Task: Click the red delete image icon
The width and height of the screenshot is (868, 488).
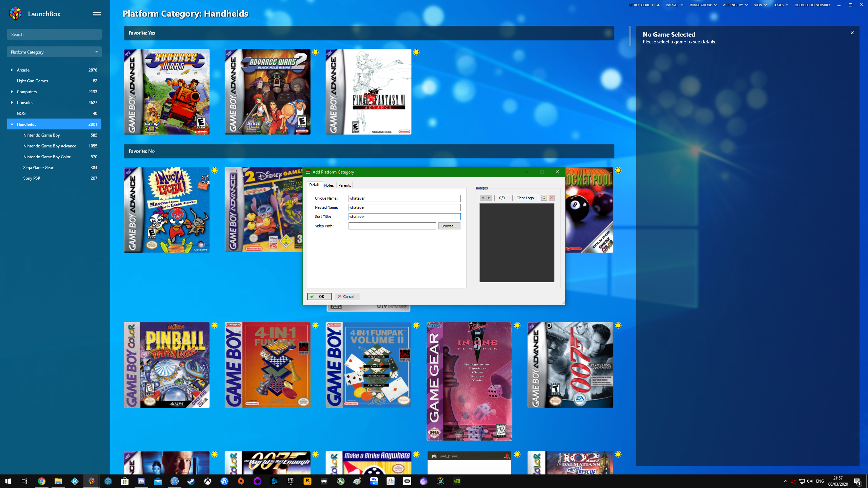Action: pyautogui.click(x=552, y=198)
